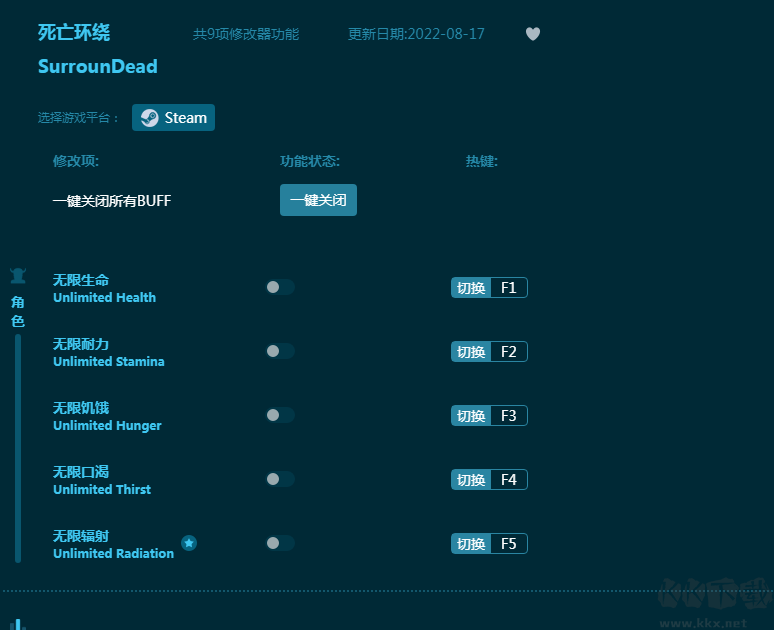774x630 pixels.
Task: Click the character category icon in sidebar
Action: click(x=18, y=276)
